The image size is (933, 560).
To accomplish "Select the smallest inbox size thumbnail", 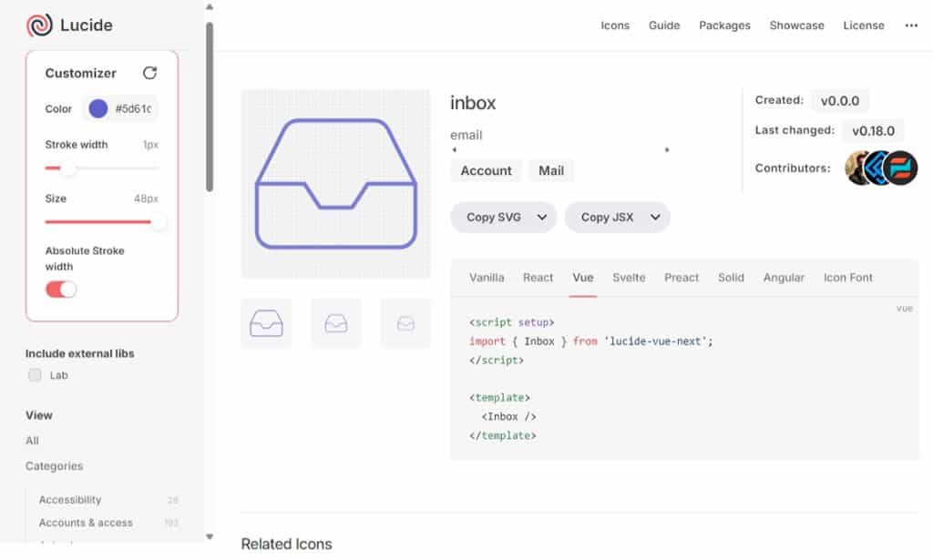I will (x=405, y=323).
